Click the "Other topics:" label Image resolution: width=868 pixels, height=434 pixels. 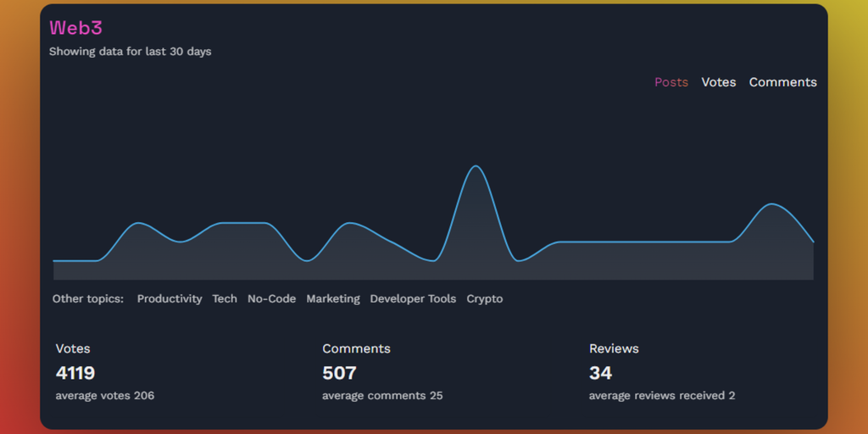click(88, 299)
